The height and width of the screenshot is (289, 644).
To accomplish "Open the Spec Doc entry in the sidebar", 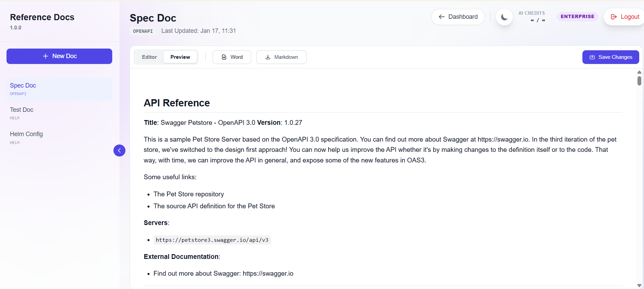I will click(x=59, y=89).
